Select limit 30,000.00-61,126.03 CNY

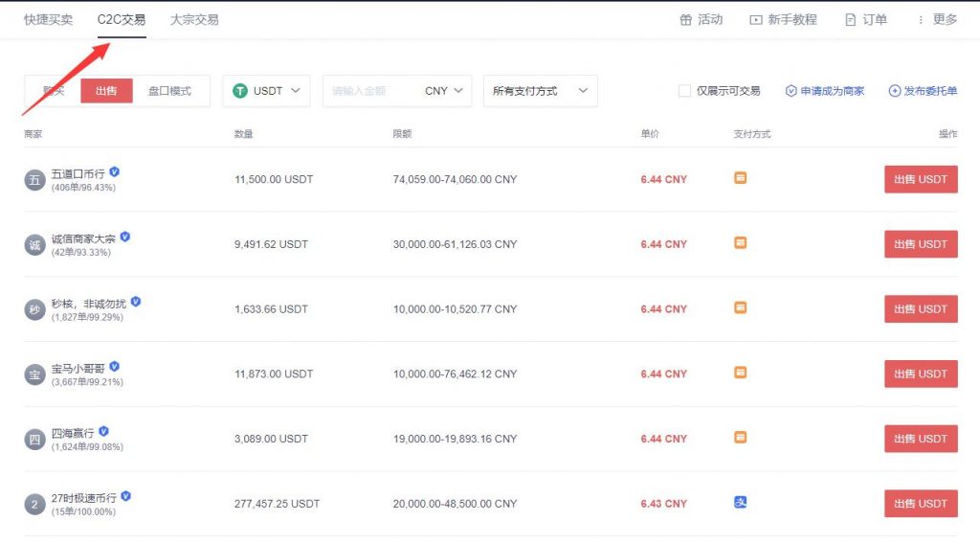455,244
